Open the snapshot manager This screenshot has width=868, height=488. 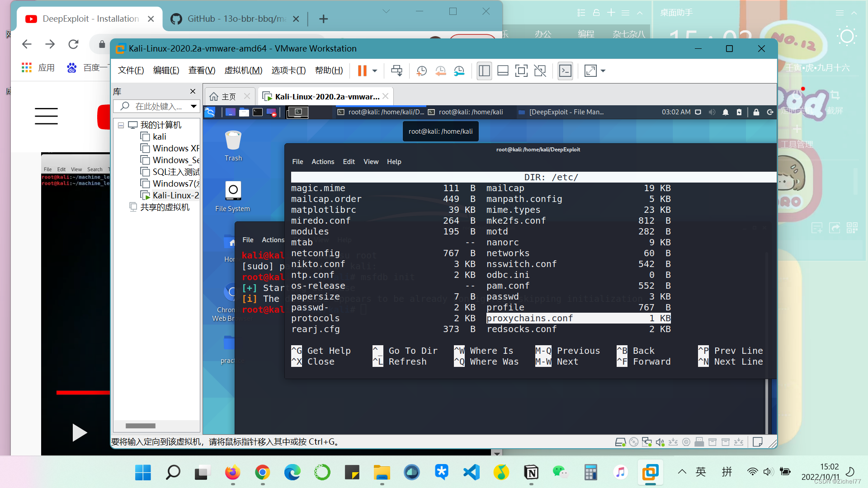point(459,70)
